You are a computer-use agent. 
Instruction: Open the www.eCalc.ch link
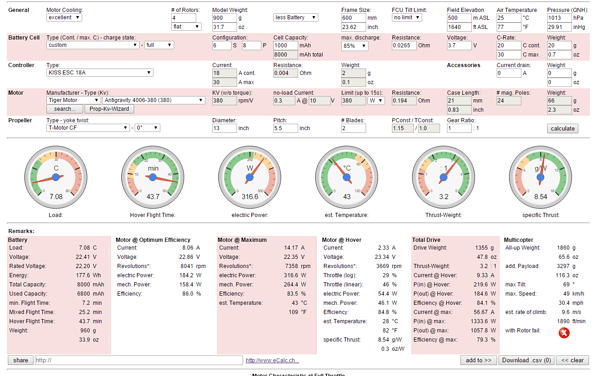coord(272,360)
